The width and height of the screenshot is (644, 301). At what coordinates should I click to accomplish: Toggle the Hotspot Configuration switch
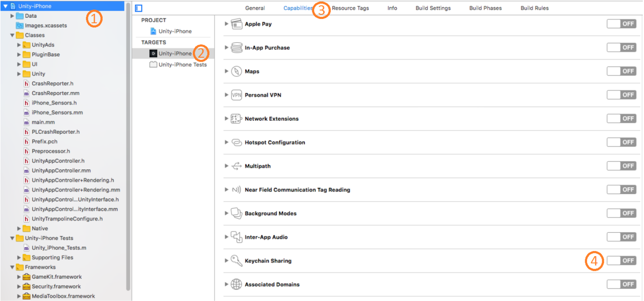click(x=622, y=142)
